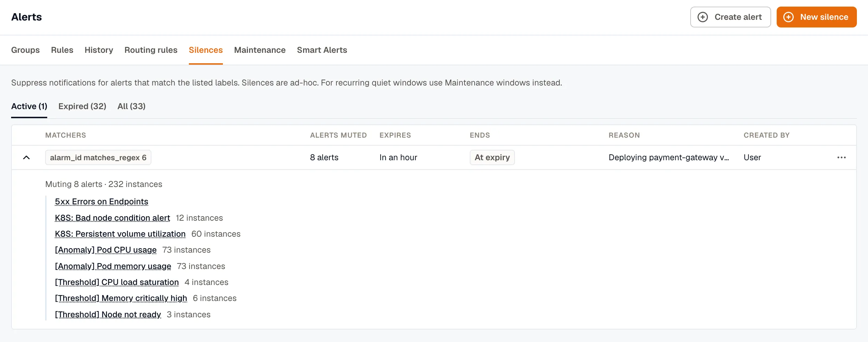Click the Reason column header
The image size is (868, 342).
(x=624, y=135)
